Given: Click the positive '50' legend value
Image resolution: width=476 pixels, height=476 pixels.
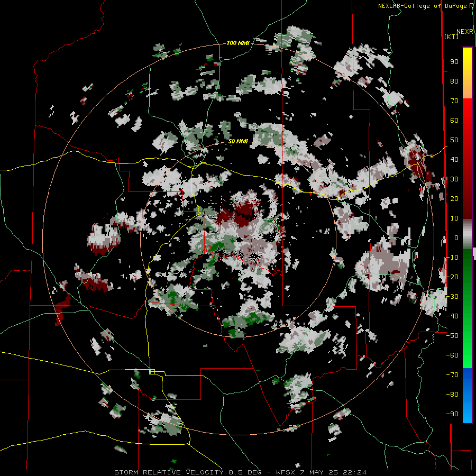Looking at the screenshot, I should (454, 140).
